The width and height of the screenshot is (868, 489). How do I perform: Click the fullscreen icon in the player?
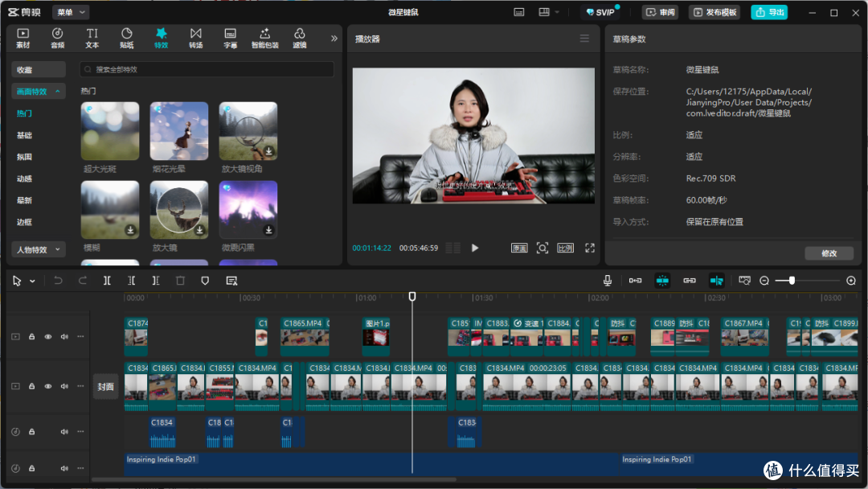(x=590, y=248)
